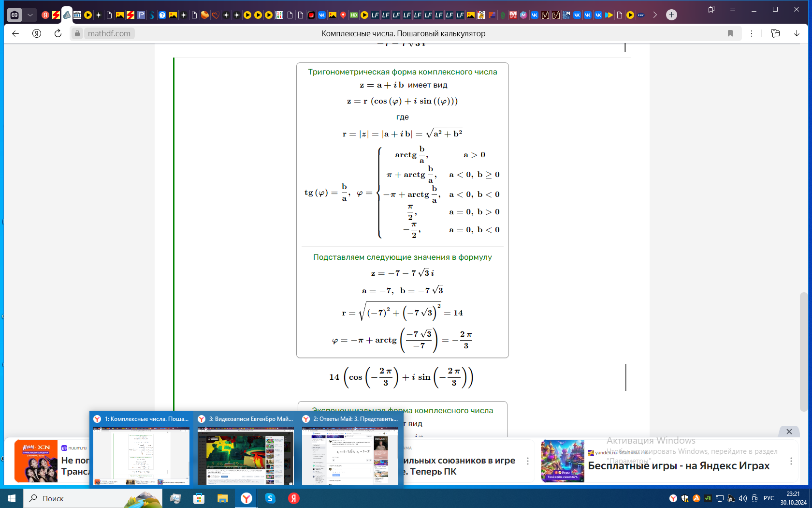Switch to 'Ответы Mail' window preview
This screenshot has height=508, width=812.
[x=350, y=448]
